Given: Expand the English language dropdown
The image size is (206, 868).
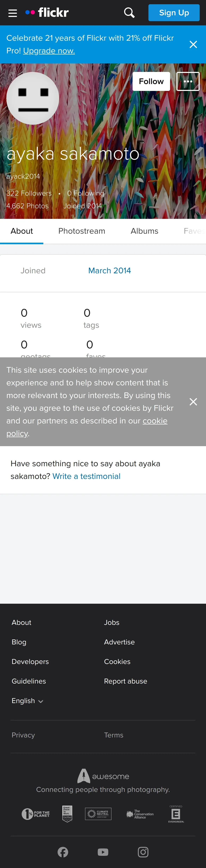Looking at the screenshot, I should [27, 701].
